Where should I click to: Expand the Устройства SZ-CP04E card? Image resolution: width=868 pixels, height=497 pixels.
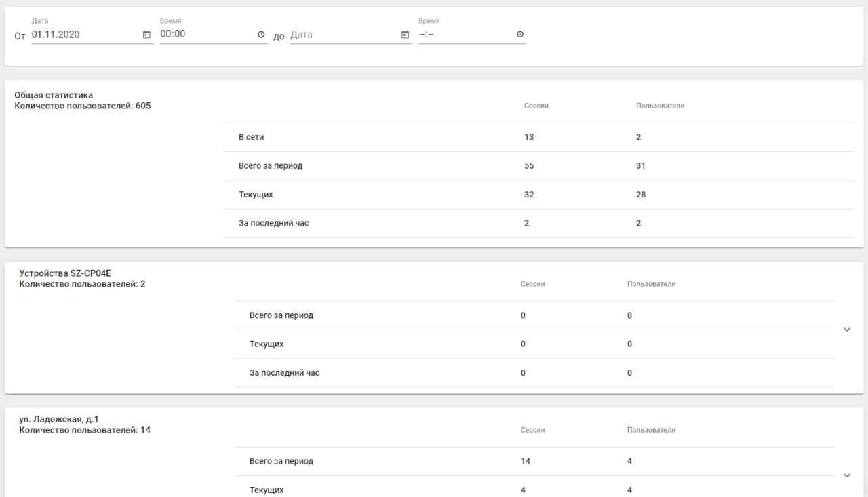tap(846, 330)
